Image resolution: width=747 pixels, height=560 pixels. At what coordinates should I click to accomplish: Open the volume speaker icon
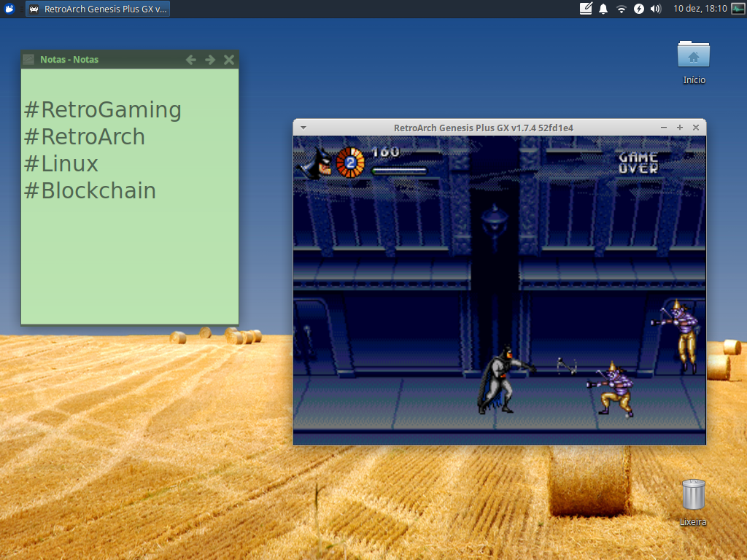[656, 9]
